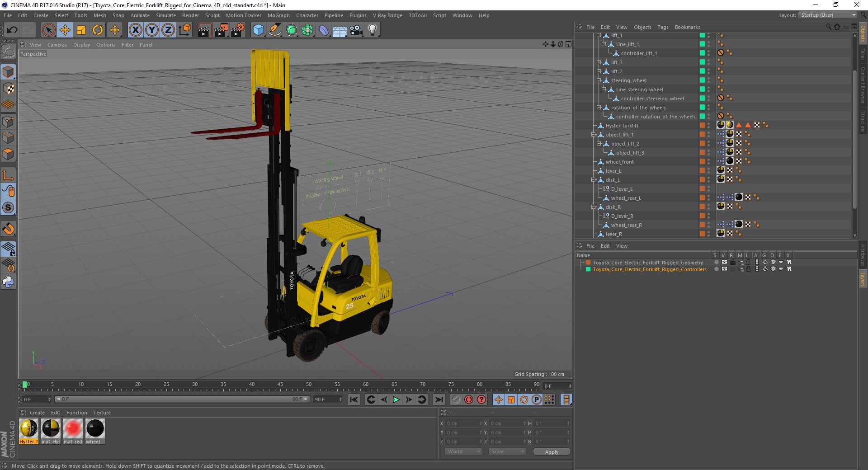
Task: Expand the lift_3 tree item
Action: pyautogui.click(x=599, y=62)
